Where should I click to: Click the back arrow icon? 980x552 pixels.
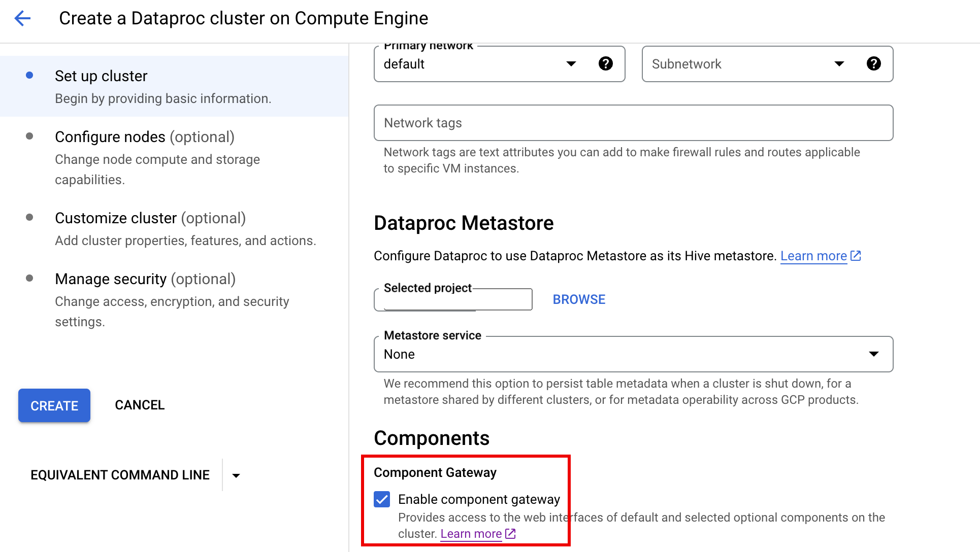pos(22,19)
